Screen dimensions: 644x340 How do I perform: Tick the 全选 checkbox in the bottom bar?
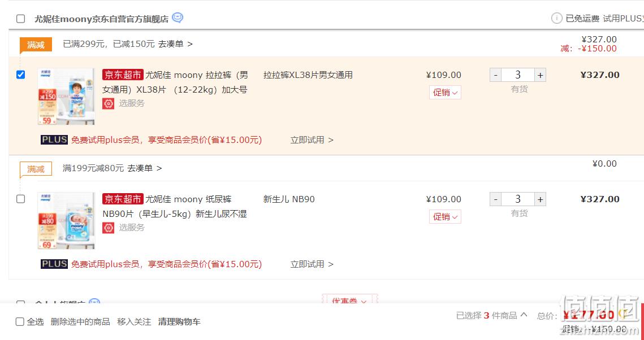20,321
